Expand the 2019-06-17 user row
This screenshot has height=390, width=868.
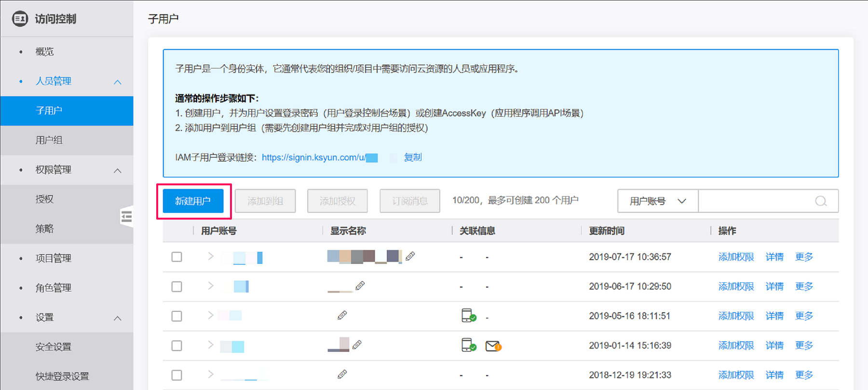click(x=211, y=286)
